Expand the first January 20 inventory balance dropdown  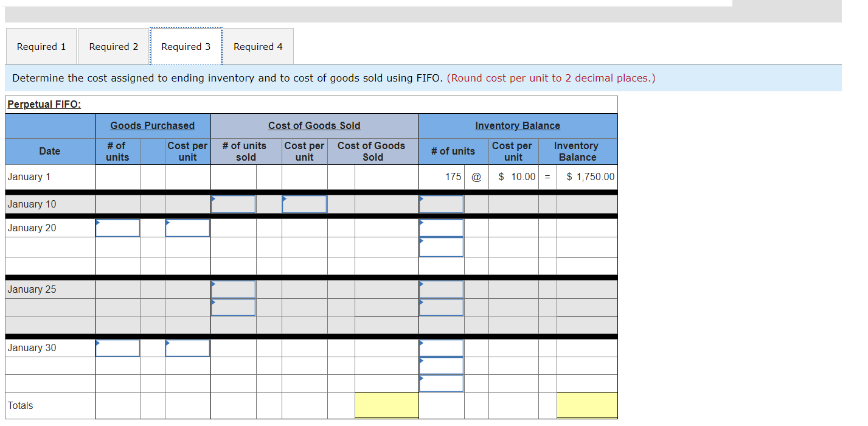[x=441, y=227]
